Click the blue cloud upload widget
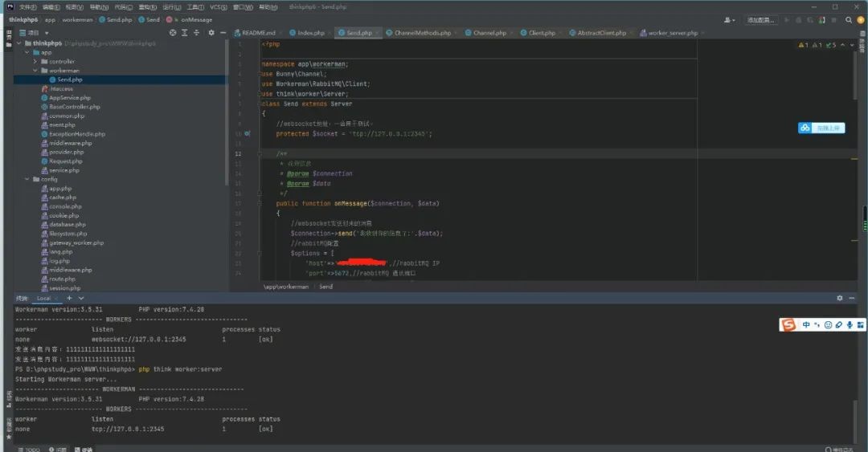 tap(821, 128)
